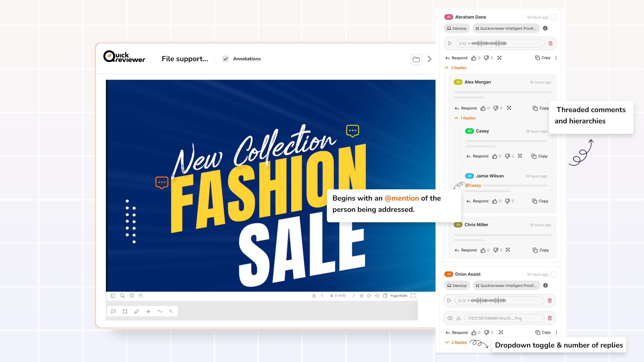Viewport: 644px width, 362px height.
Task: Check the box next to Abraham Dane's comment
Action: pyautogui.click(x=554, y=17)
